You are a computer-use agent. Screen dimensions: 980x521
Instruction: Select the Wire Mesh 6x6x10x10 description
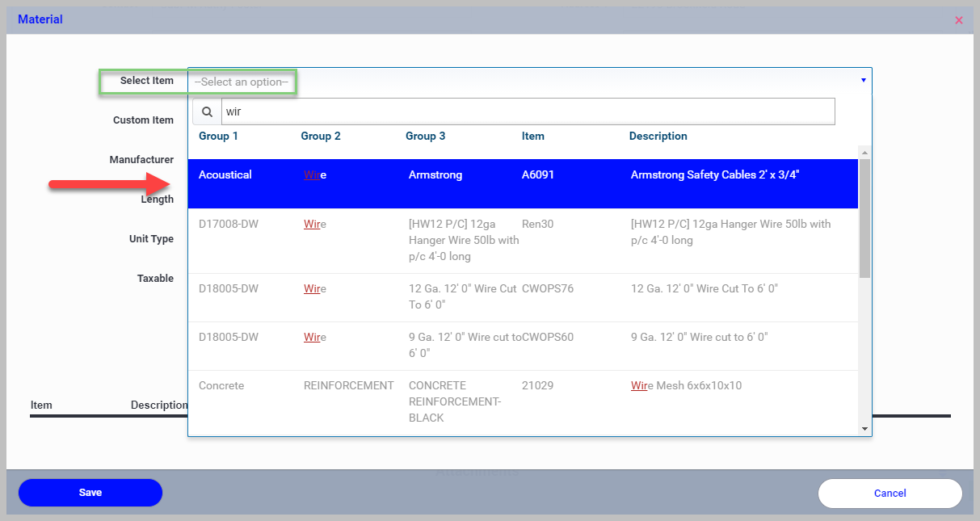coord(686,385)
